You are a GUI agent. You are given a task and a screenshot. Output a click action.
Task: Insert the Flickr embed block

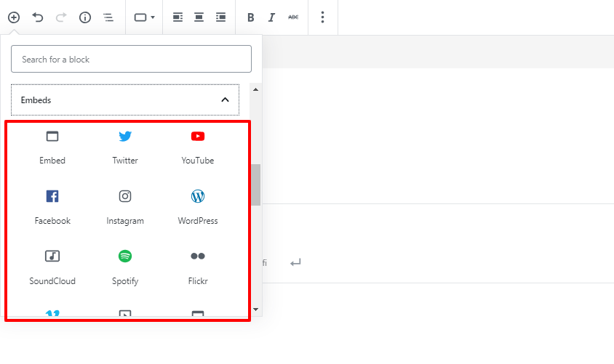pos(198,268)
